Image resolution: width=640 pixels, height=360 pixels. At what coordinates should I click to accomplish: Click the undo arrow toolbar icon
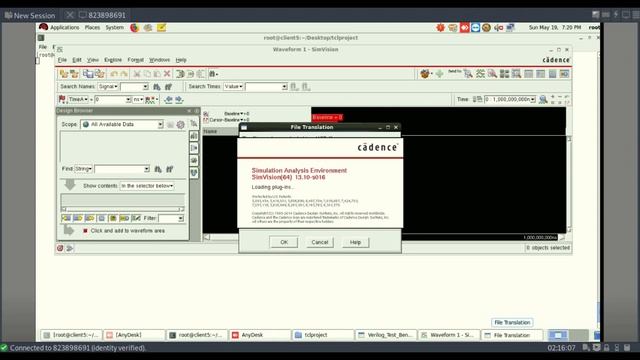tap(114, 74)
